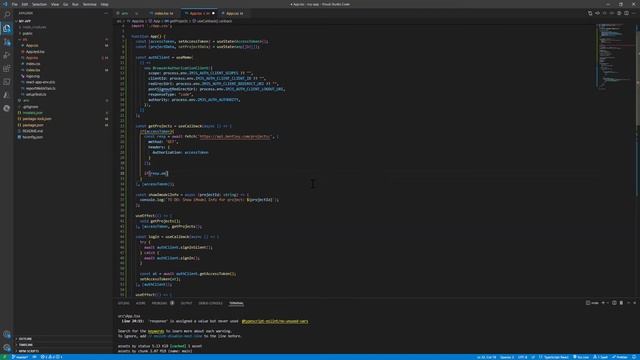Expand the OUTLINE section
Screen dimensions: 640x360
pyautogui.click(x=25, y=339)
